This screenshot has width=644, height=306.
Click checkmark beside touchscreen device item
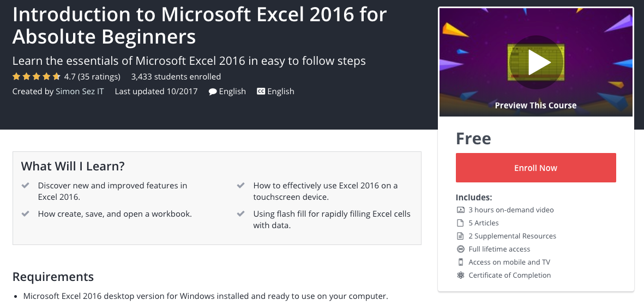pyautogui.click(x=240, y=186)
